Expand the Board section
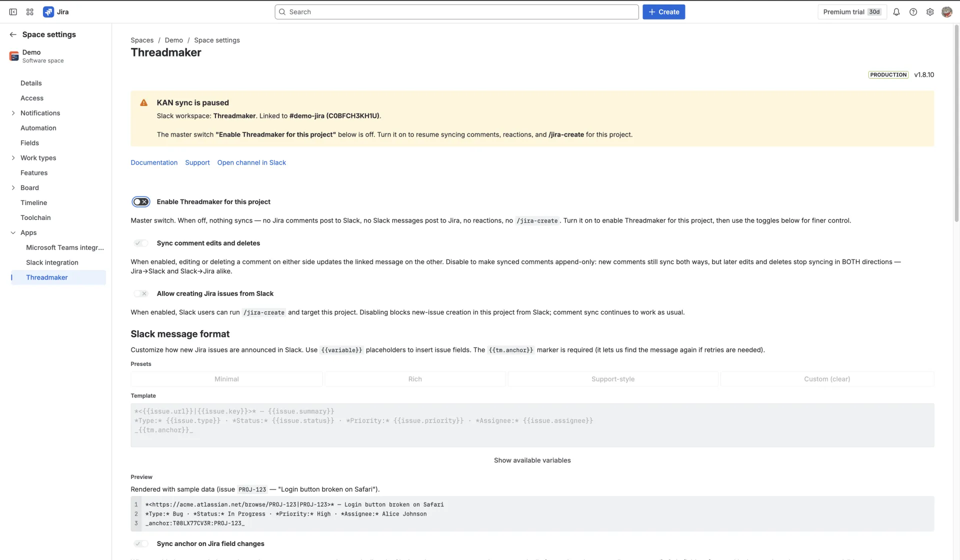960x560 pixels. 13,188
